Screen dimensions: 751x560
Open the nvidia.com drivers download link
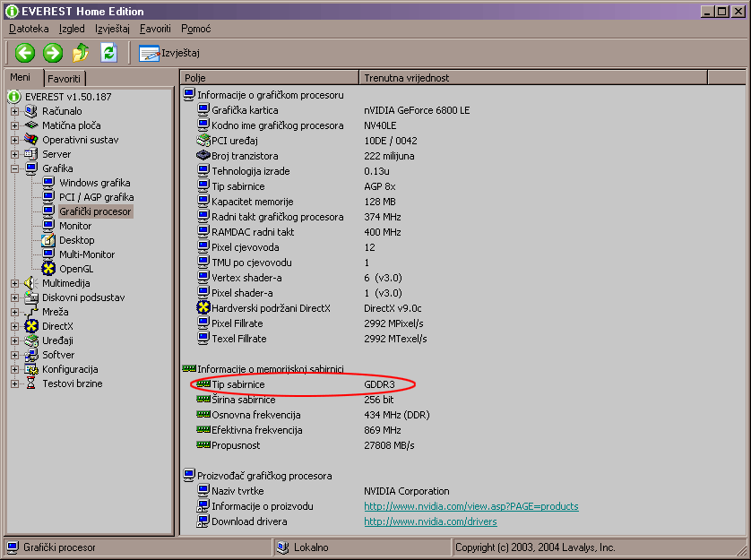430,521
